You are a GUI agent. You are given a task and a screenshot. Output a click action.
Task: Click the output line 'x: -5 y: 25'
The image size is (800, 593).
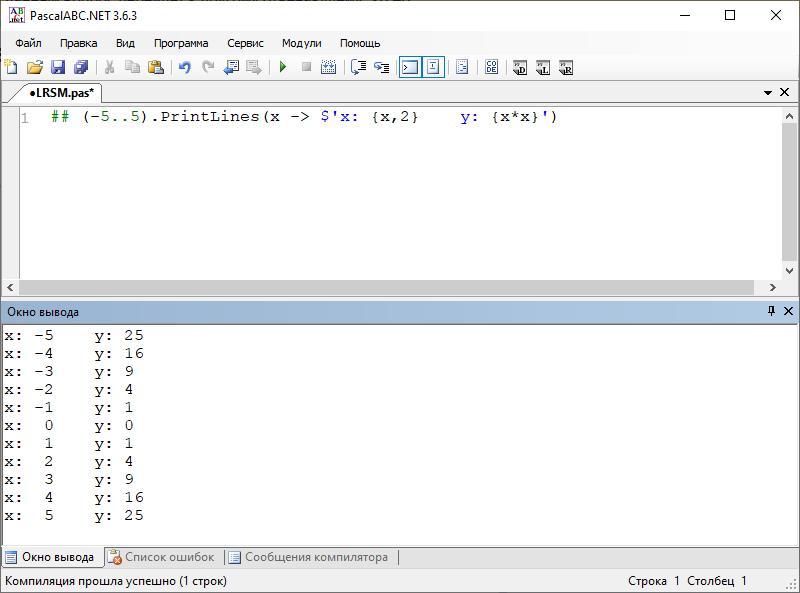pos(74,336)
